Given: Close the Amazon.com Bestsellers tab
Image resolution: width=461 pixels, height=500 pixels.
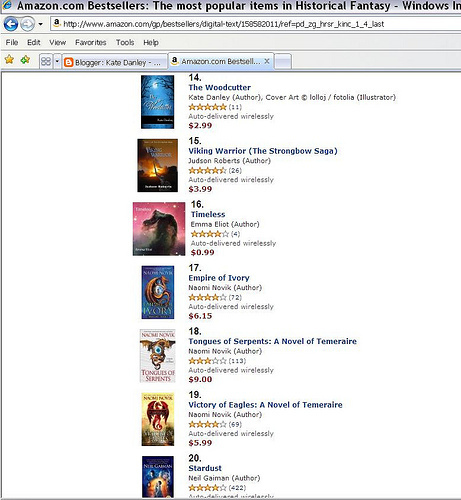Looking at the screenshot, I should point(267,61).
